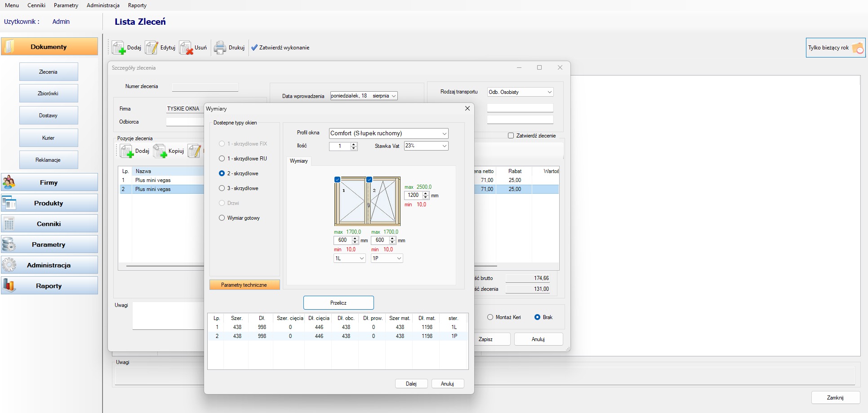Enable the Zatwierdź zlecenie checkbox
The height and width of the screenshot is (413, 868).
[511, 136]
